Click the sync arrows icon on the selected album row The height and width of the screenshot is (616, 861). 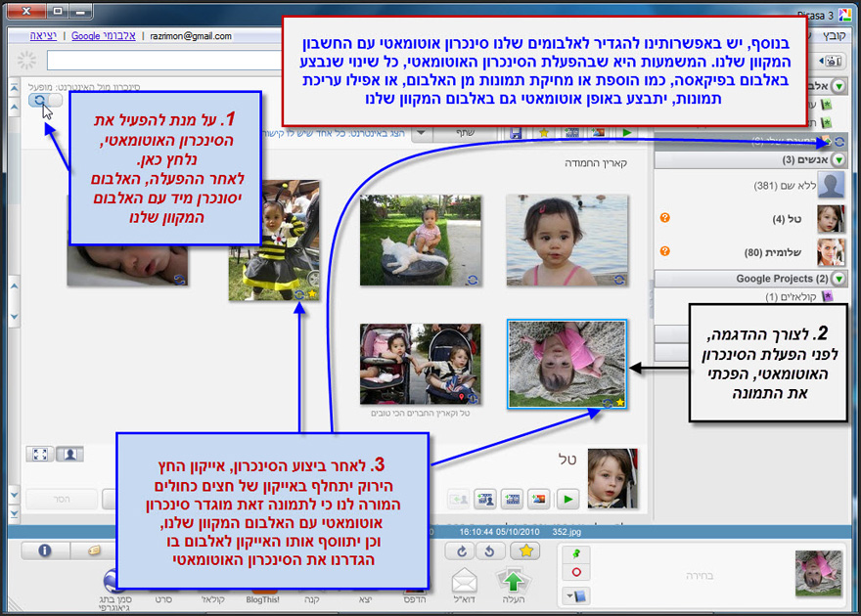tap(839, 142)
